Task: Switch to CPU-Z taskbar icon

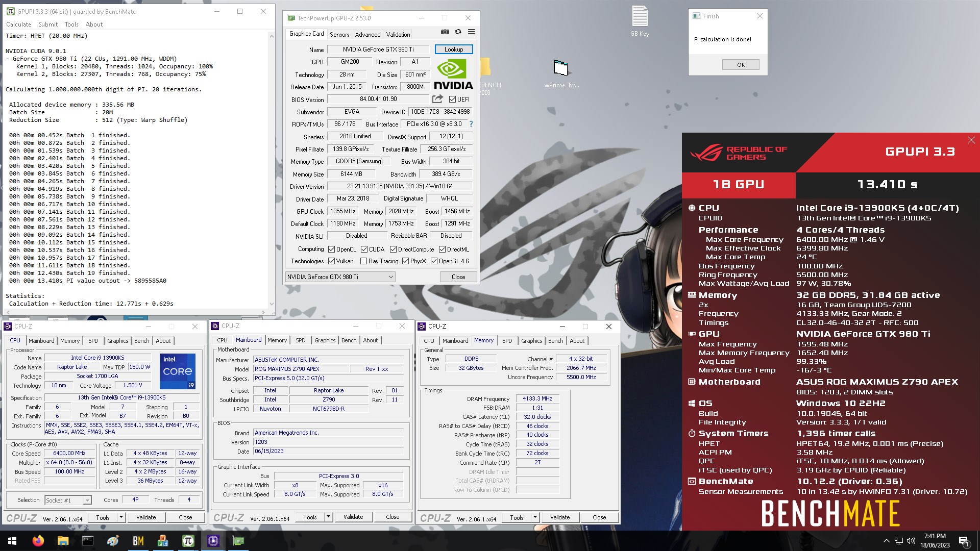Action: 213,541
